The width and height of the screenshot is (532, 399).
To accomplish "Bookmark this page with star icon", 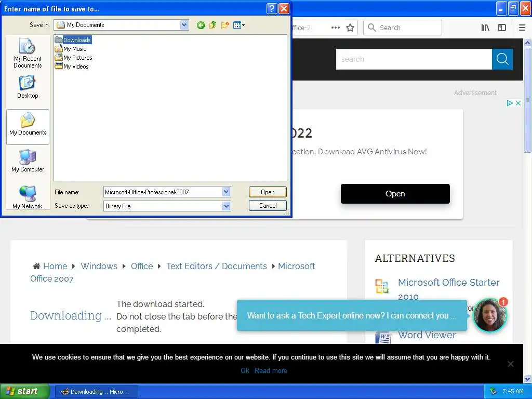I will 350,28.
